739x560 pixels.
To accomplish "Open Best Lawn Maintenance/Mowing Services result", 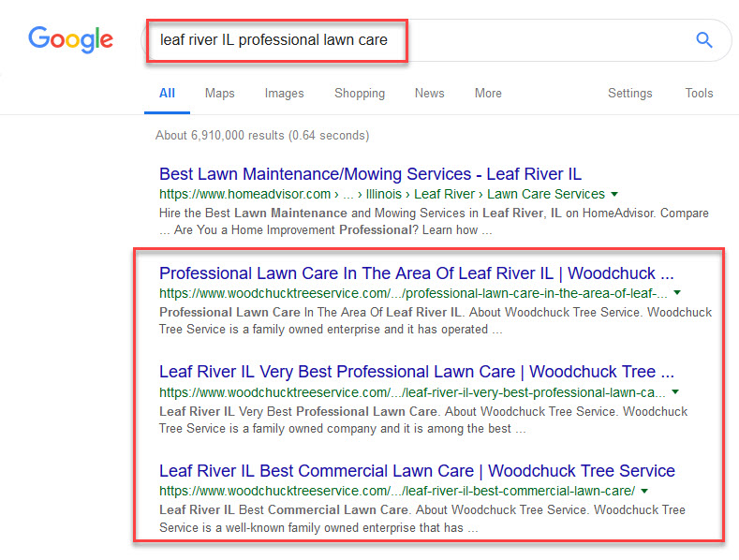I will point(371,174).
